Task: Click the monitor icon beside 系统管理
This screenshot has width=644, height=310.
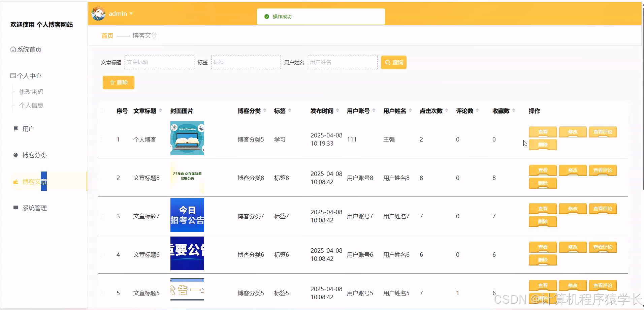Action: (x=15, y=208)
